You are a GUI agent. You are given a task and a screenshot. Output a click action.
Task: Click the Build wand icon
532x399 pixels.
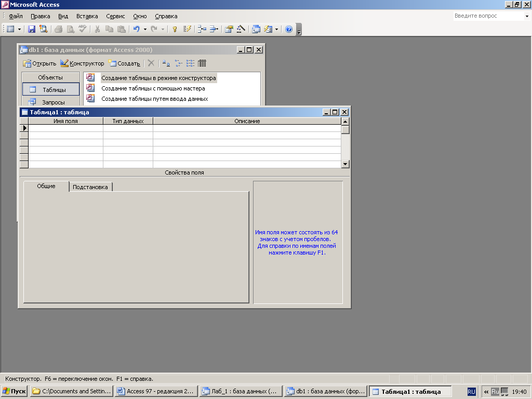(x=241, y=29)
